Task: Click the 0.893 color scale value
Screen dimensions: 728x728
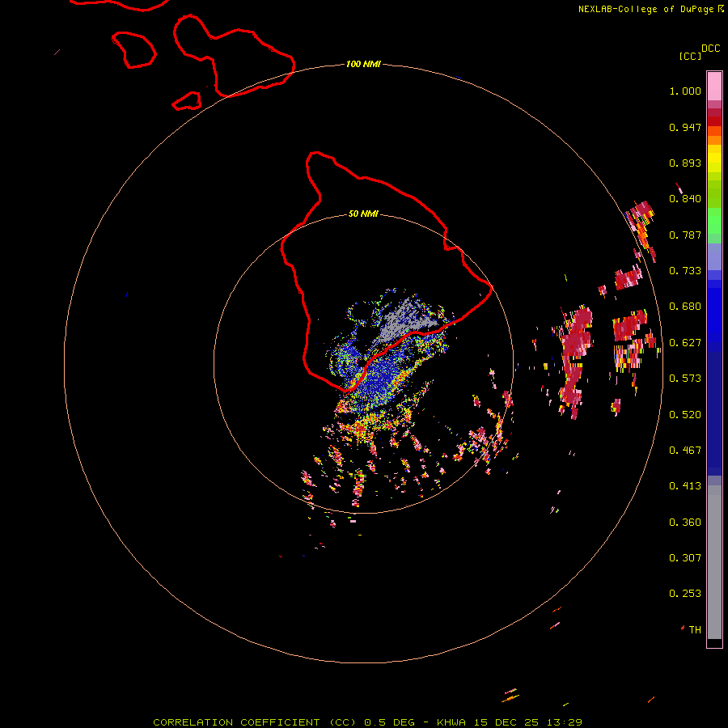Action: coord(685,163)
